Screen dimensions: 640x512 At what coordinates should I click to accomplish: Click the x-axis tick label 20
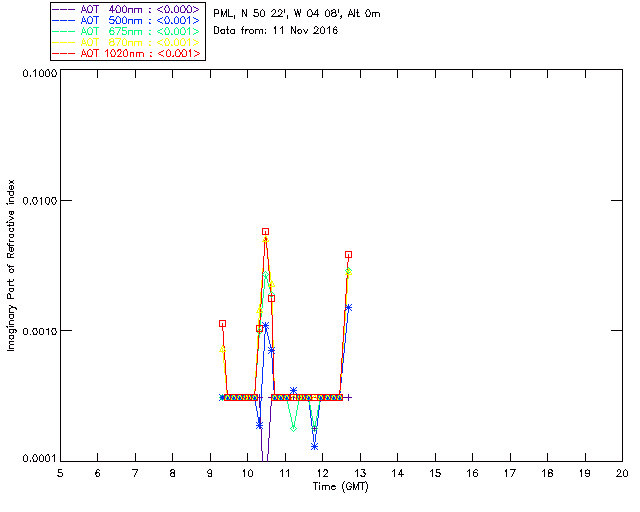tap(622, 473)
